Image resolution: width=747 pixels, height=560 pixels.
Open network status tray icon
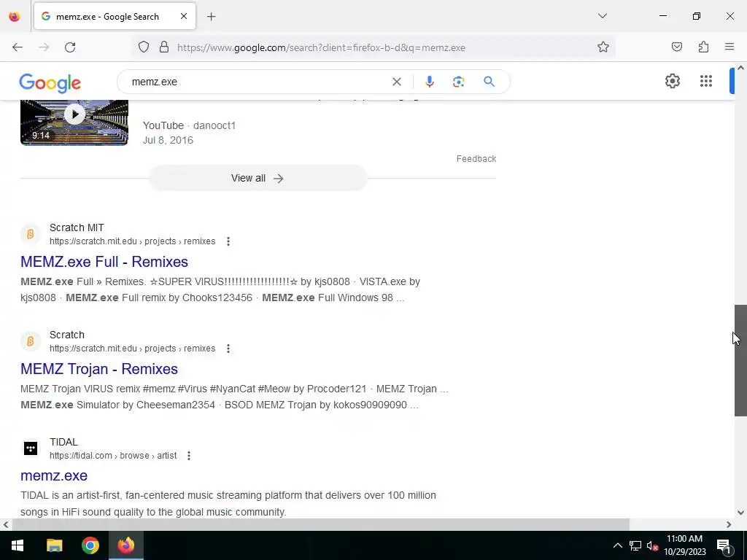pos(635,545)
